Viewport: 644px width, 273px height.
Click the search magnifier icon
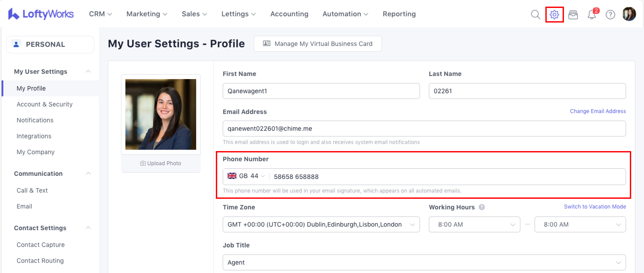click(535, 15)
